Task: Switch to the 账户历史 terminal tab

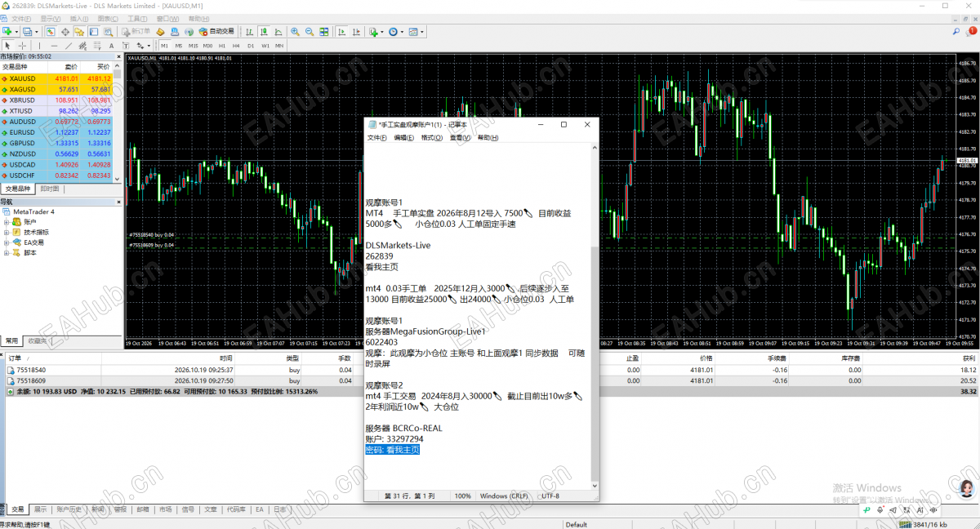Action: (x=69, y=509)
